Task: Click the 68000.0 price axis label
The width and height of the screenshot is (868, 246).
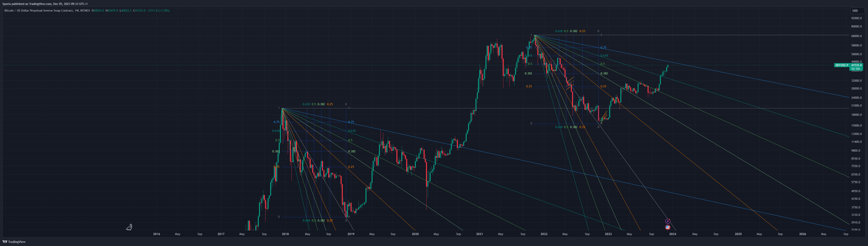Action: coord(856,36)
